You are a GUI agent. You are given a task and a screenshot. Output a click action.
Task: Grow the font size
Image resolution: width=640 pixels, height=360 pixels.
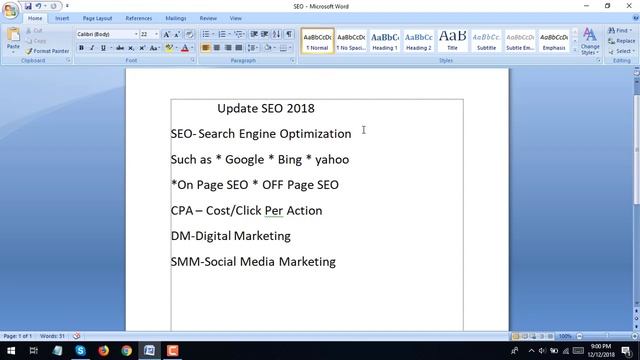pos(167,35)
